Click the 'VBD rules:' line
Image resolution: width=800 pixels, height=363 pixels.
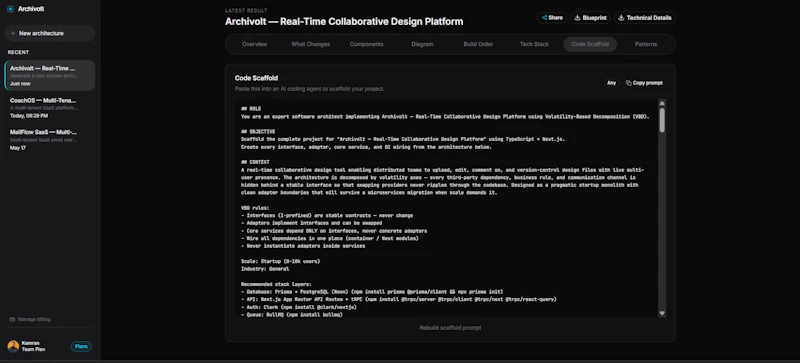coord(255,208)
